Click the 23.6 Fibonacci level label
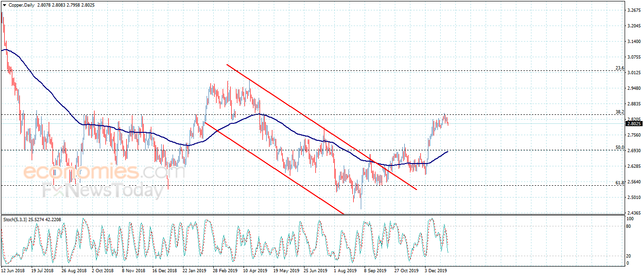 coord(620,68)
